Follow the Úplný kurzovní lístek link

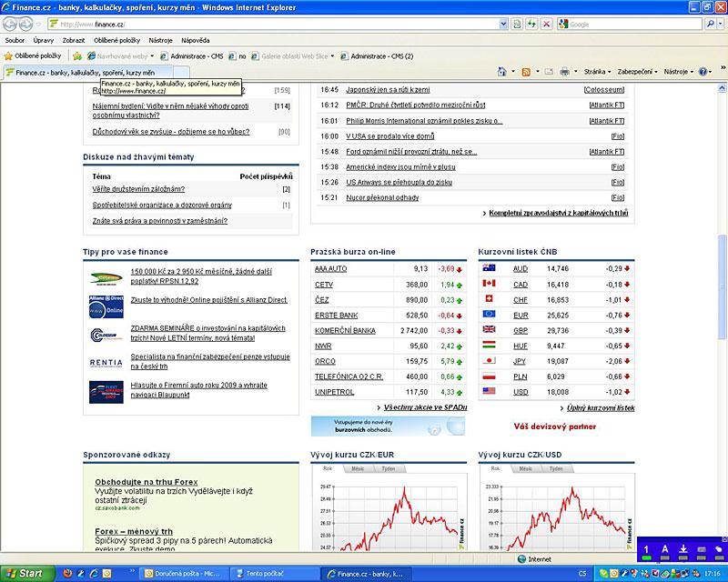(x=601, y=408)
